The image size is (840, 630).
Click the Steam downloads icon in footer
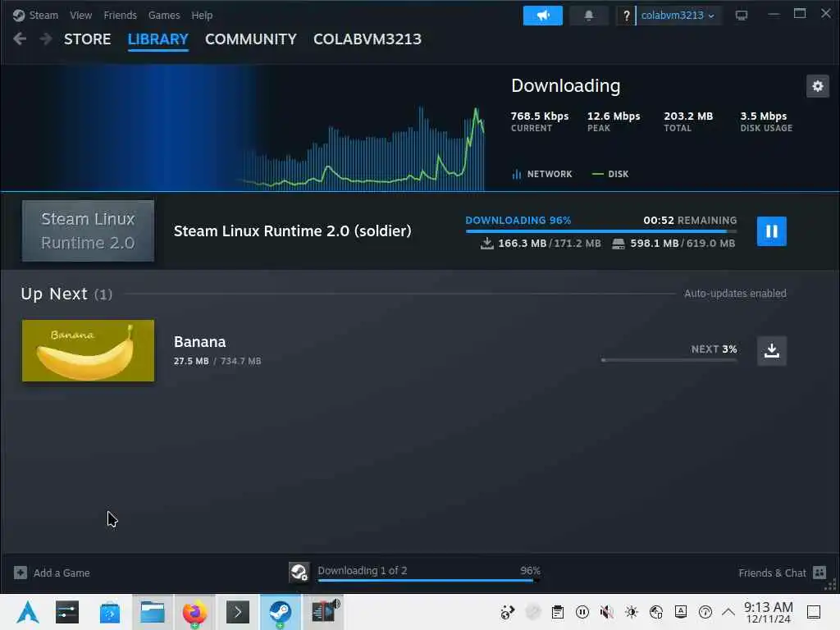click(299, 572)
